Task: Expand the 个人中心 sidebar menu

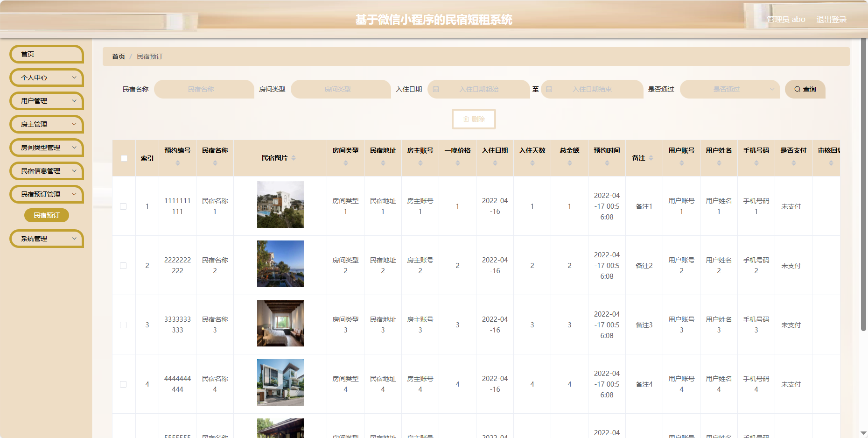Action: [x=47, y=78]
